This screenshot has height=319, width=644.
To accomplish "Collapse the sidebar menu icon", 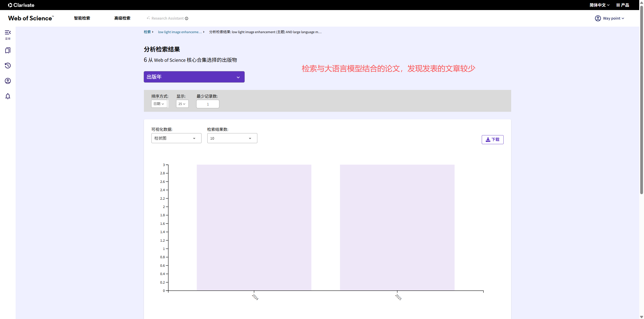I will click(8, 33).
